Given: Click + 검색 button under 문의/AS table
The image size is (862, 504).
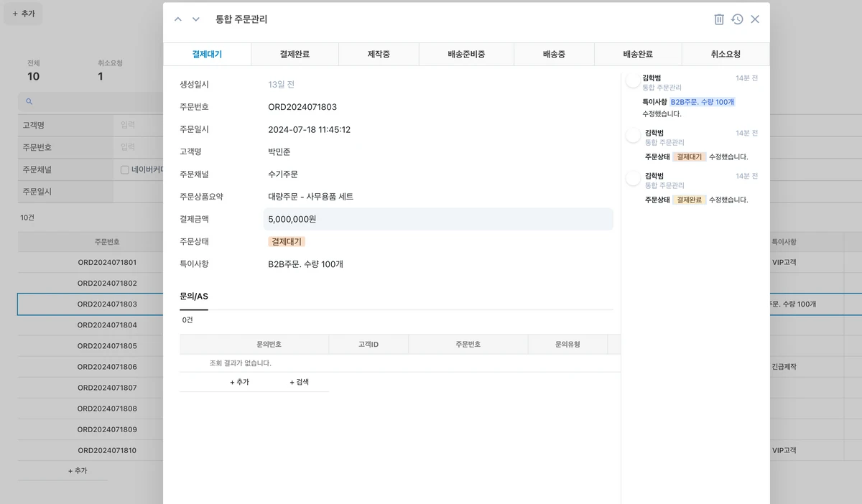Looking at the screenshot, I should 299,382.
